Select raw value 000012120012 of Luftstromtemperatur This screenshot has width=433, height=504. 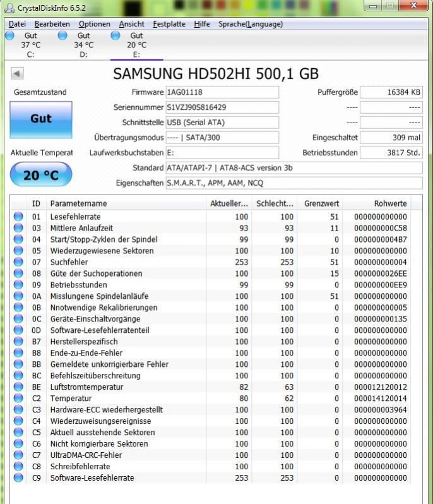[381, 387]
